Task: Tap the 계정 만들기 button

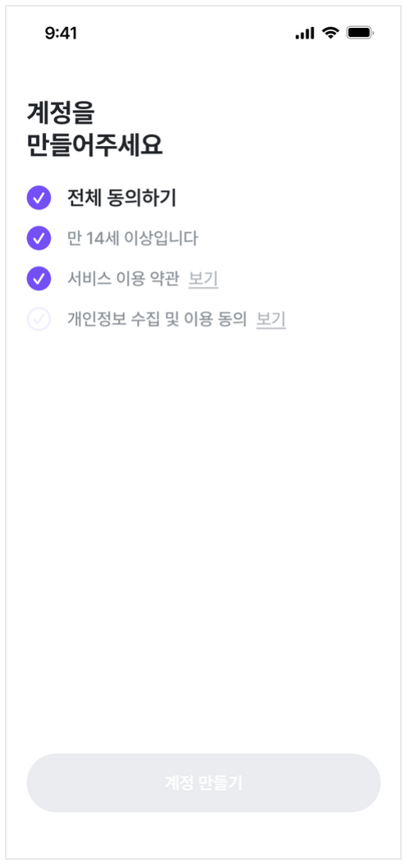Action: [x=203, y=783]
